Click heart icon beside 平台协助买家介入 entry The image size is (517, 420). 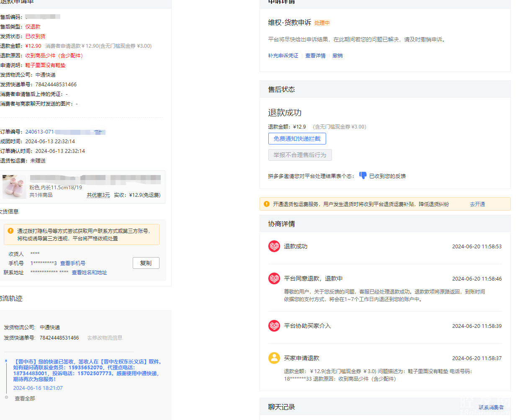tap(274, 326)
